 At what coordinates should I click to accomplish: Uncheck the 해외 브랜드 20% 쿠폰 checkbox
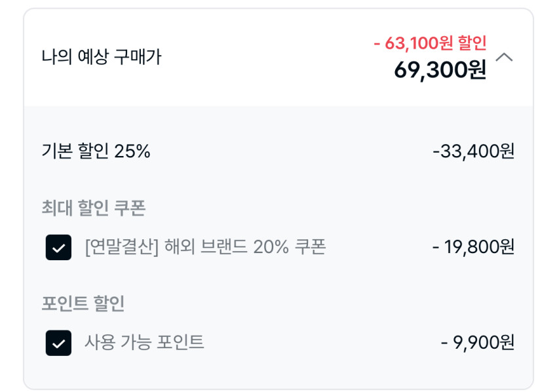[58, 248]
